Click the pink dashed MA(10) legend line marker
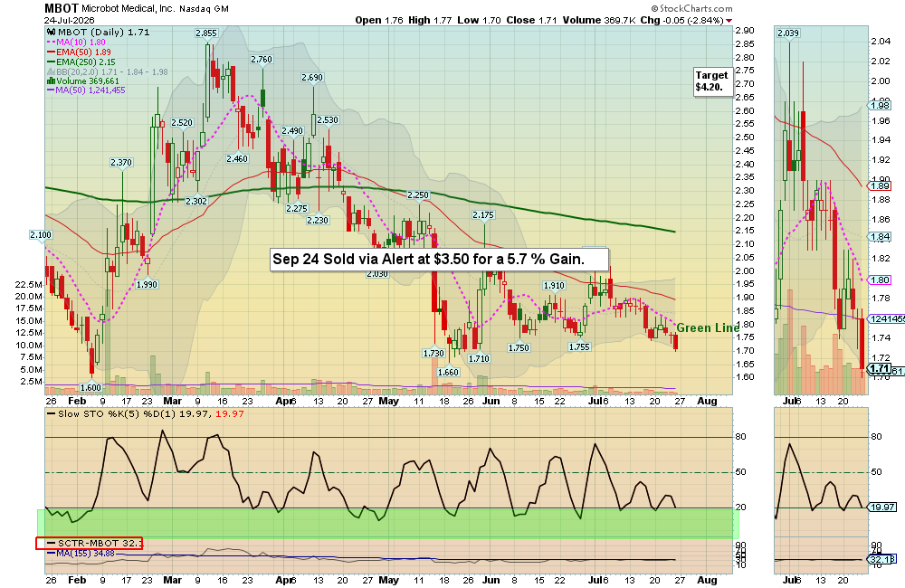Viewport: 905px width, 588px height. [x=51, y=43]
